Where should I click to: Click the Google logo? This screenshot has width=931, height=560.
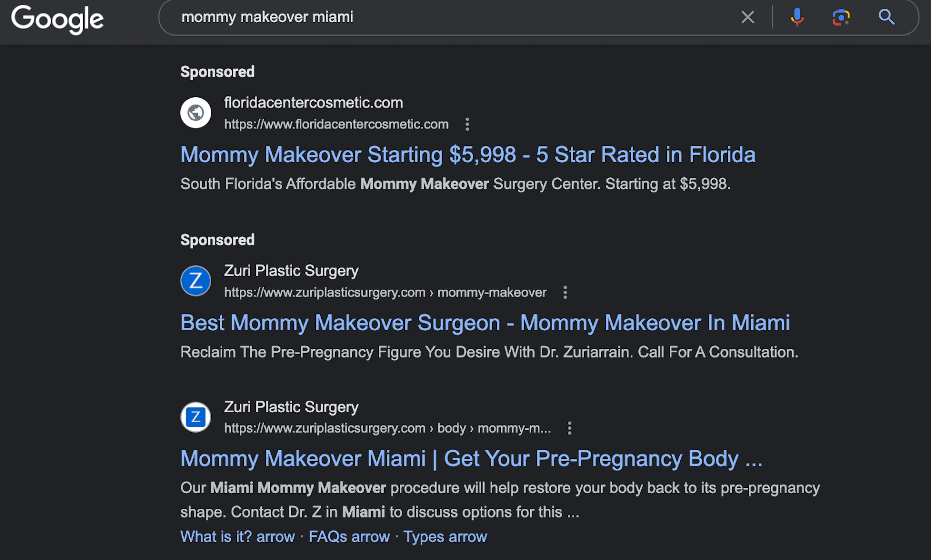click(56, 18)
